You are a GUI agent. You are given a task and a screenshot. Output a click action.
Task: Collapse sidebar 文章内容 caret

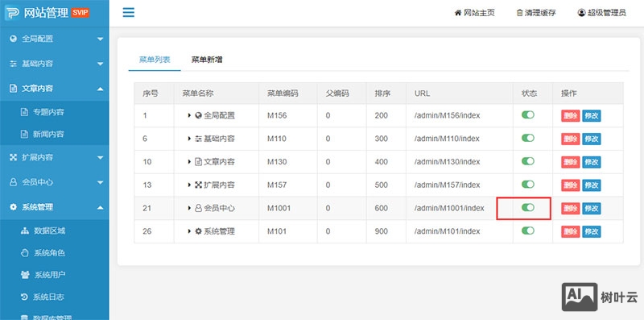pyautogui.click(x=100, y=89)
